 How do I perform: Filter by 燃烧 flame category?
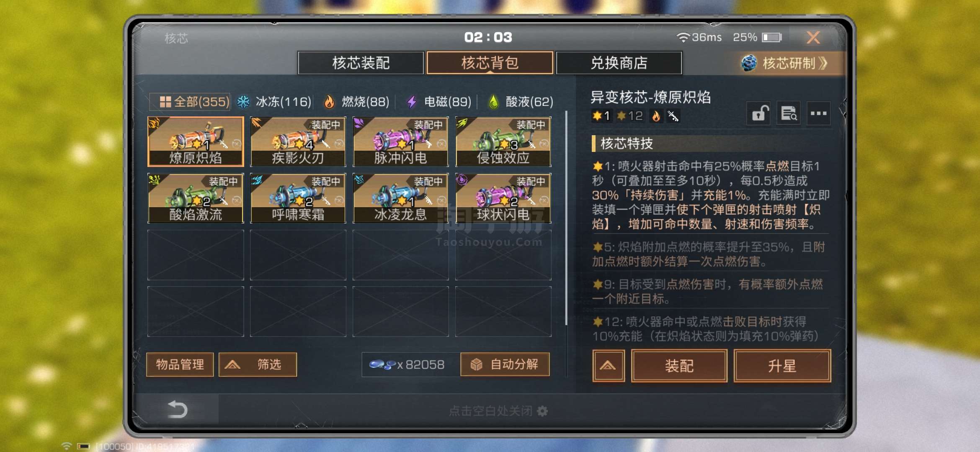pyautogui.click(x=356, y=102)
